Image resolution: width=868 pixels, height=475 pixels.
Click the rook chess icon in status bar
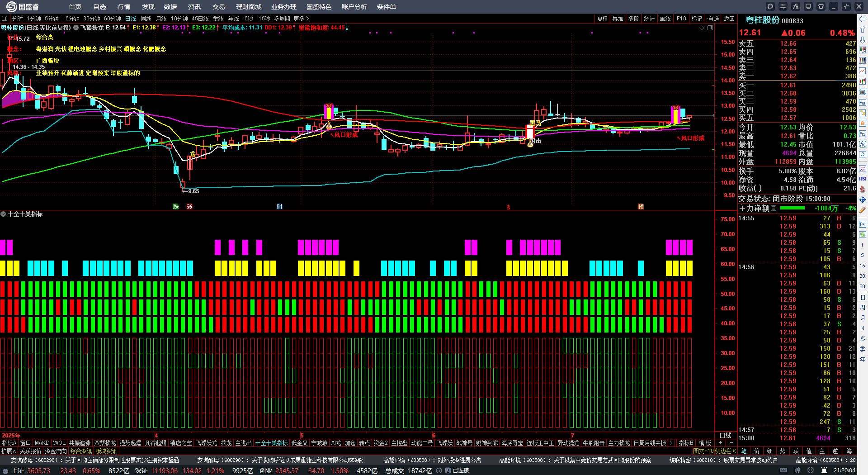(823, 470)
